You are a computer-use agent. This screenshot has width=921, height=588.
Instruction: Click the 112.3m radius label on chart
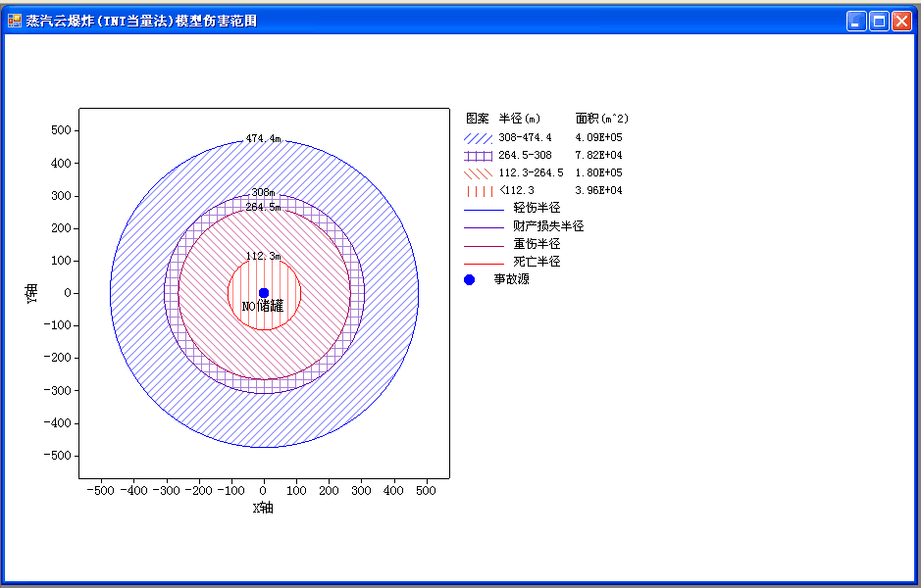(263, 257)
